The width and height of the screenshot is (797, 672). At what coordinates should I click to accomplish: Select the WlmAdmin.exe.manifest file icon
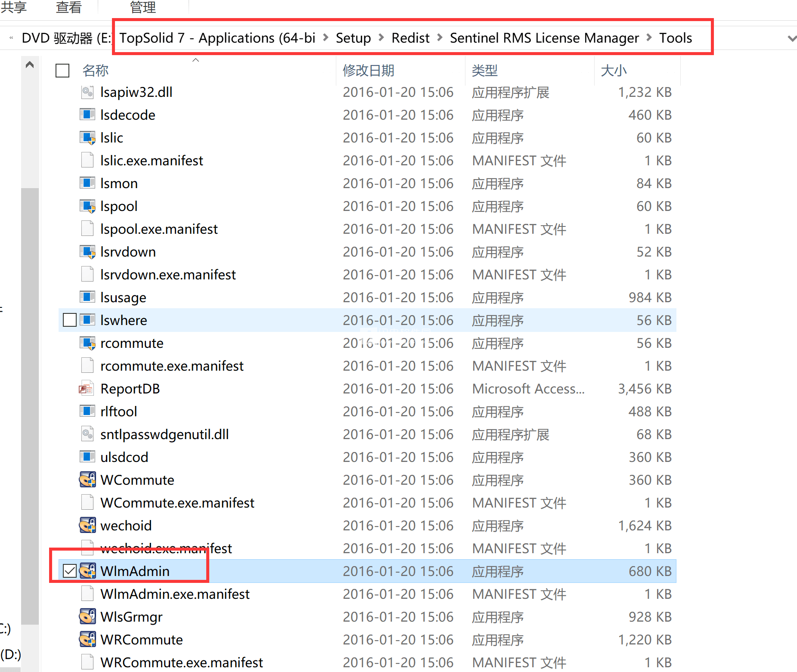(87, 594)
